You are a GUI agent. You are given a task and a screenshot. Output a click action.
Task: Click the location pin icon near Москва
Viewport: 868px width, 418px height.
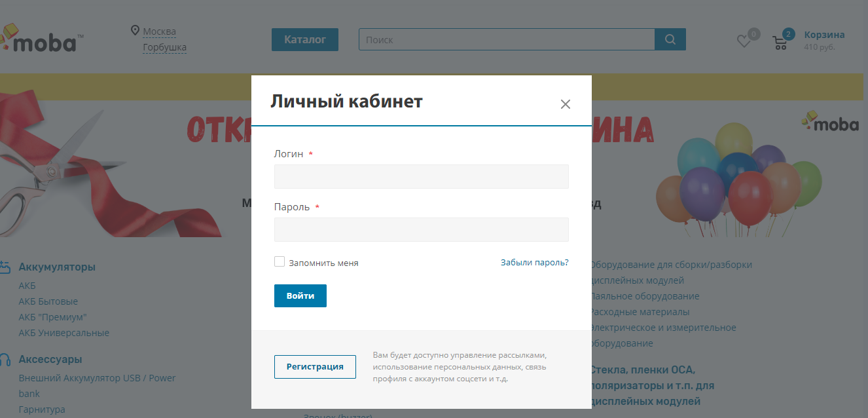tap(135, 31)
